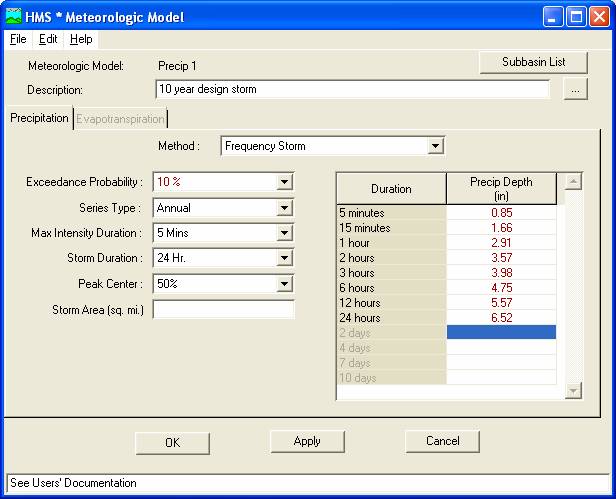The width and height of the screenshot is (616, 499).
Task: Click the Description text field
Action: pyautogui.click(x=352, y=90)
